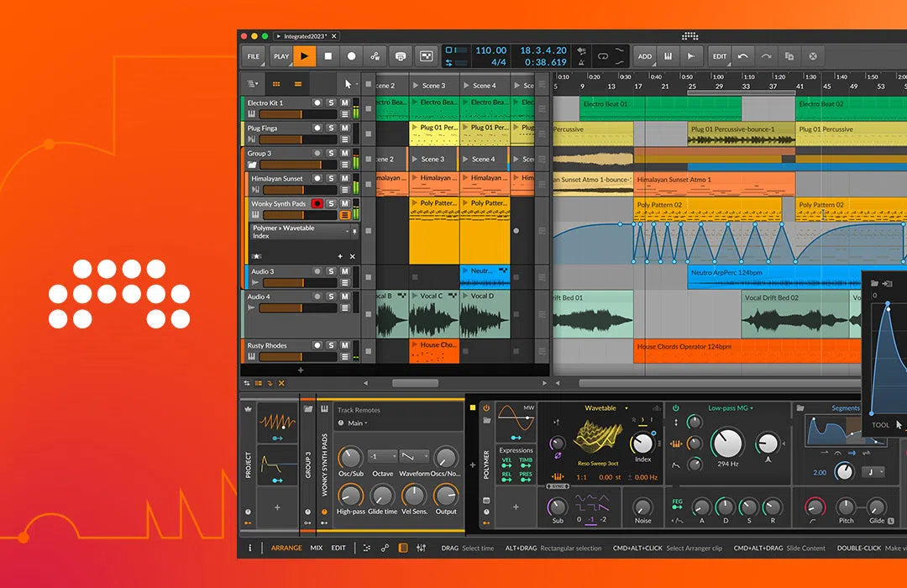Click the inspector 'i' icon bottom left
Viewport: 907px width, 588px height.
(249, 548)
